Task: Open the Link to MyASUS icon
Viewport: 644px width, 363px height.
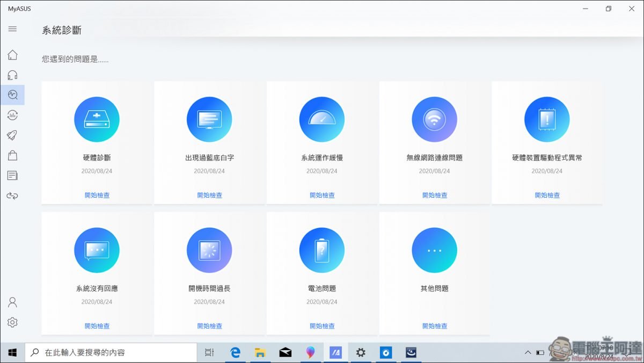Action: pos(12,195)
